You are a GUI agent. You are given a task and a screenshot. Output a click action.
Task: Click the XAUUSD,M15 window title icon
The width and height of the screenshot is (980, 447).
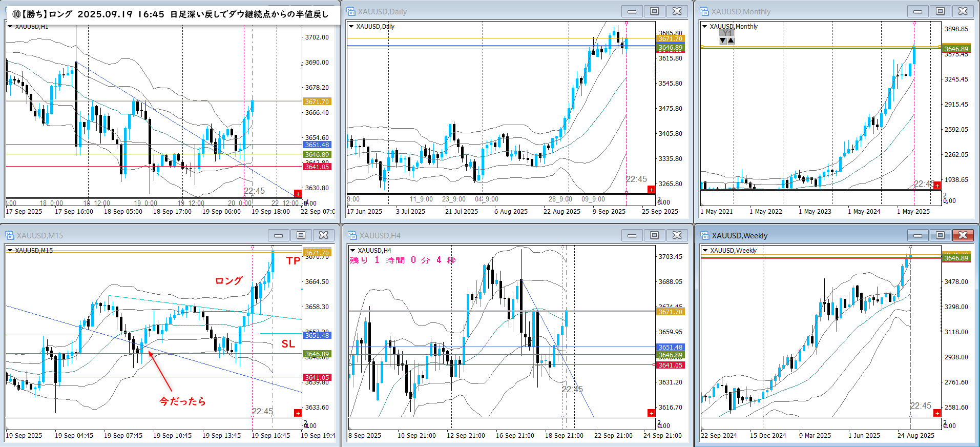click(x=10, y=235)
